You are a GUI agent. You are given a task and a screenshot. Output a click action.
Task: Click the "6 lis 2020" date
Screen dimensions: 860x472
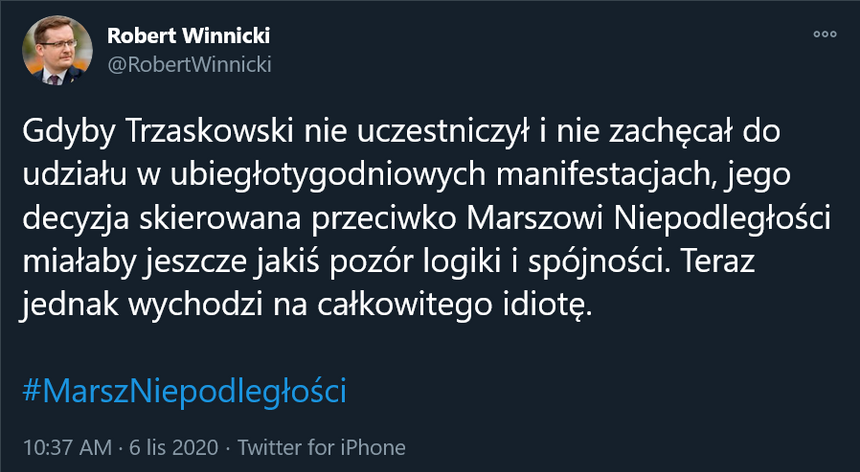tap(175, 447)
